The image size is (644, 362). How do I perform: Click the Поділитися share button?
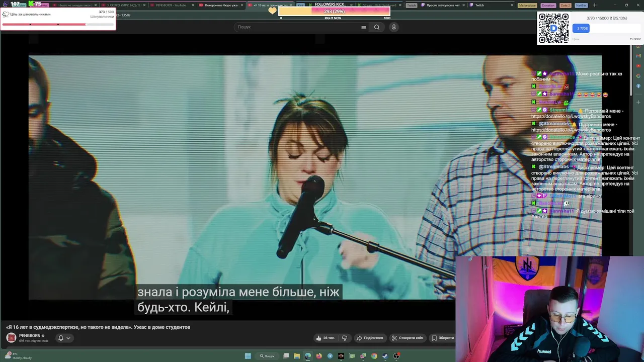click(x=370, y=338)
